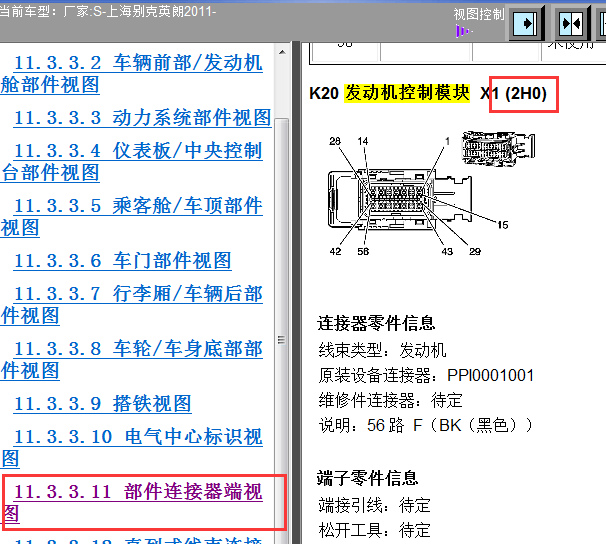Click the 端接引线：待定 line
606x544 pixels.
click(x=374, y=505)
